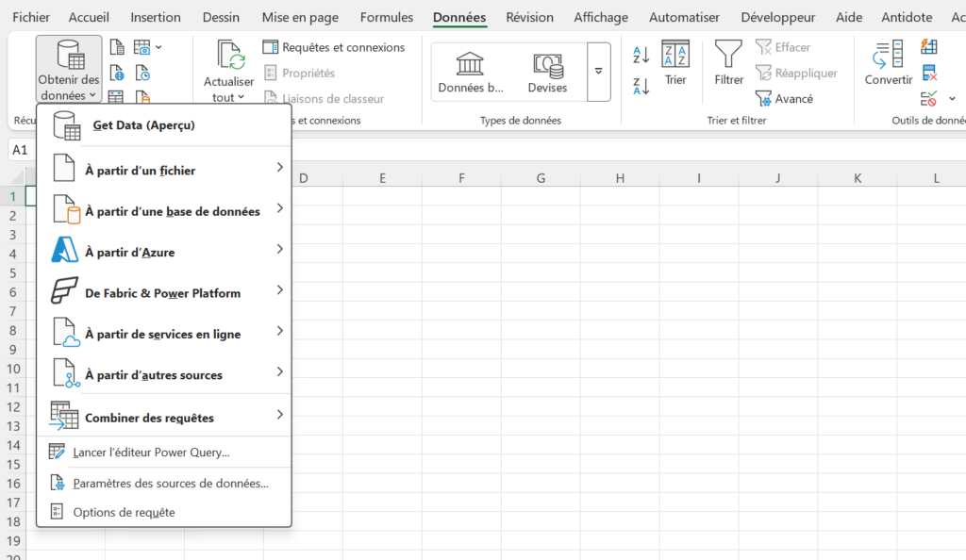Expand the Types de données gallery
Viewport: 966px width, 560px height.
[598, 72]
